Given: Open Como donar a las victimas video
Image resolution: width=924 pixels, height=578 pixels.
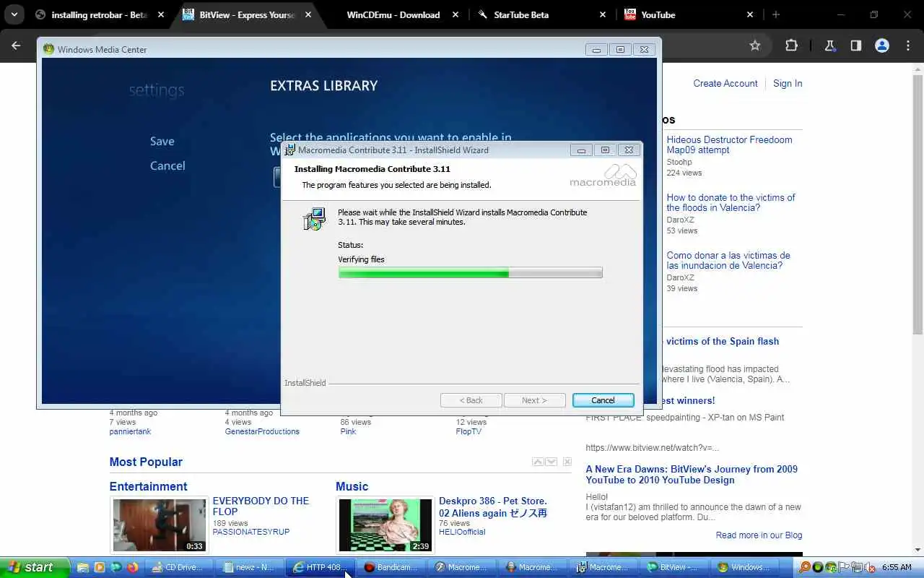Looking at the screenshot, I should pyautogui.click(x=728, y=260).
